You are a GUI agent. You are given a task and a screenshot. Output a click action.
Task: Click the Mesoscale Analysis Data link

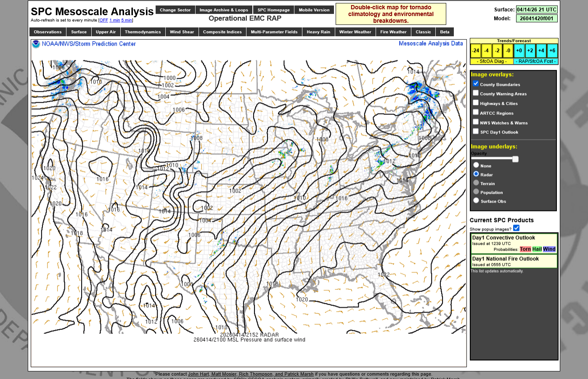(x=431, y=43)
